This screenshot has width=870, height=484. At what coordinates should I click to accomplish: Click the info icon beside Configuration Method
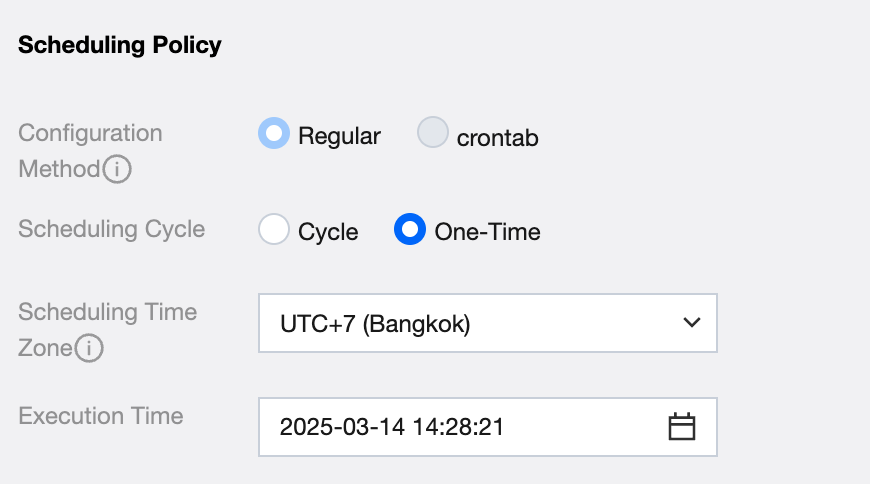tap(117, 169)
